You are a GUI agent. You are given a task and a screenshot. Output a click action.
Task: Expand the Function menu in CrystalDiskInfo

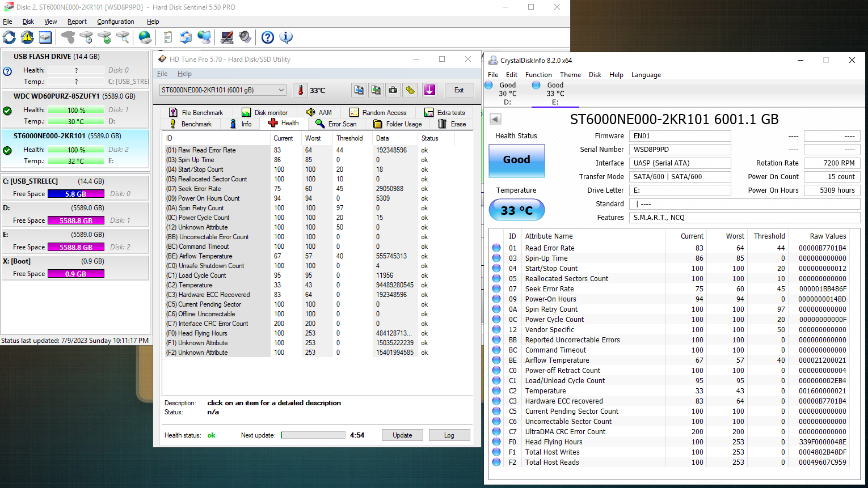(538, 74)
